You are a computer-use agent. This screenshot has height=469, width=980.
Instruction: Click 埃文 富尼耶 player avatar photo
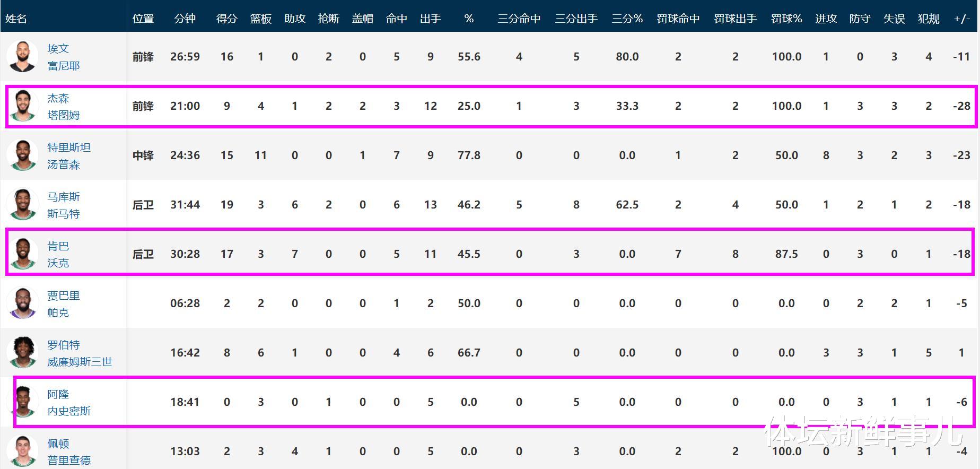pos(22,56)
